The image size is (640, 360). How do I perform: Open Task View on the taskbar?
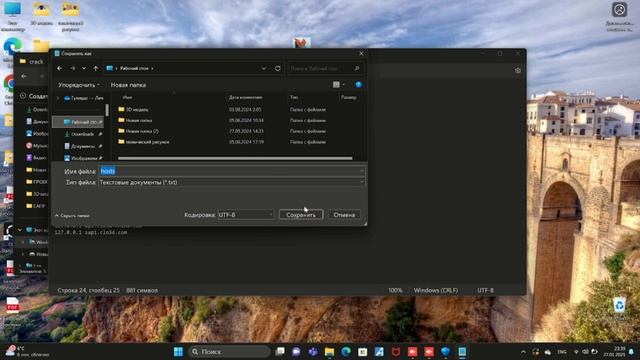[280, 351]
